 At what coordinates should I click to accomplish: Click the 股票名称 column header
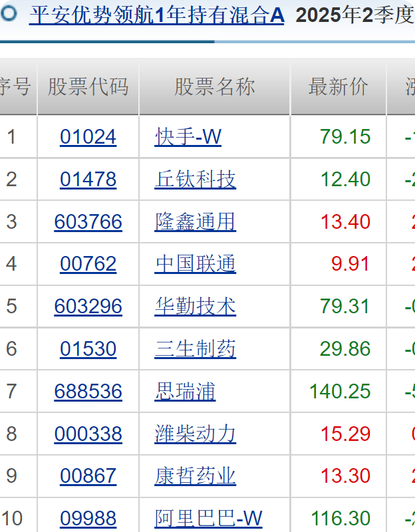[x=214, y=86]
